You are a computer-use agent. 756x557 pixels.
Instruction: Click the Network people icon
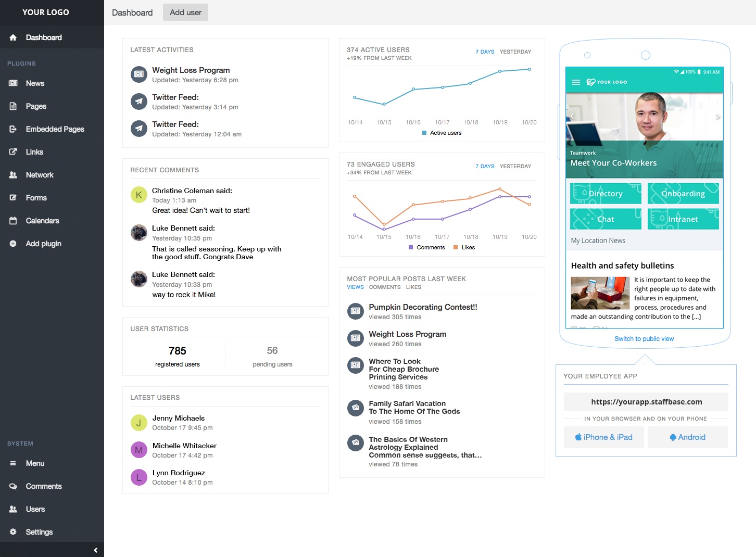click(13, 175)
